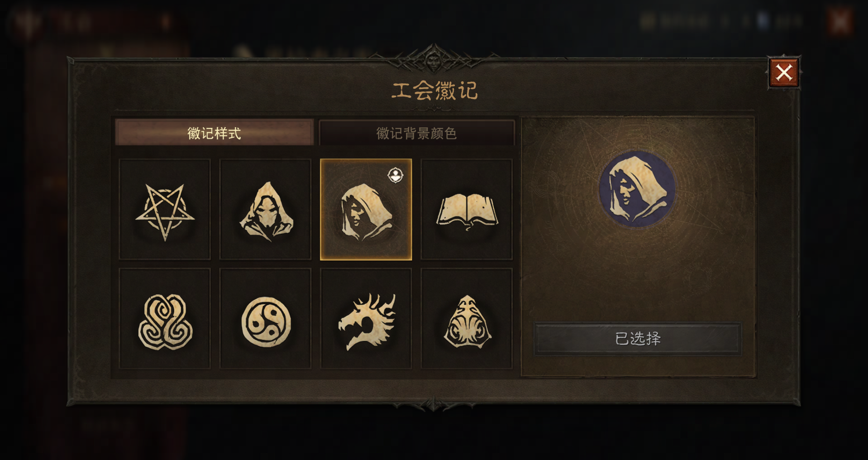The width and height of the screenshot is (868, 460).
Task: Select the pentagram guild emblem
Action: (x=165, y=209)
